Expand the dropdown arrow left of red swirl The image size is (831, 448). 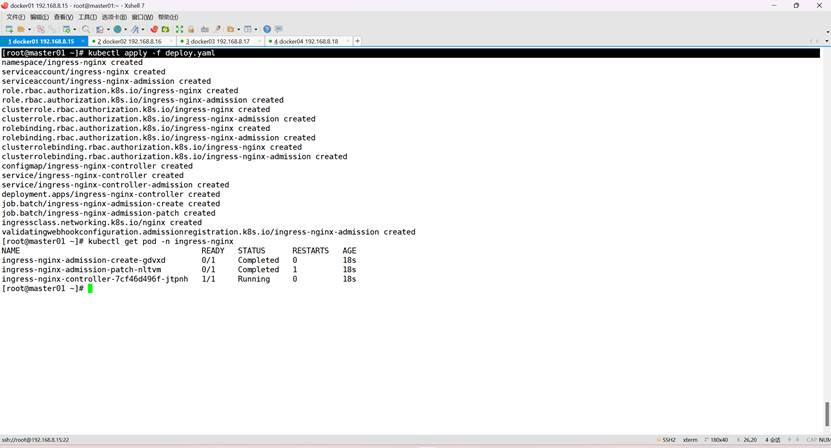(143, 29)
